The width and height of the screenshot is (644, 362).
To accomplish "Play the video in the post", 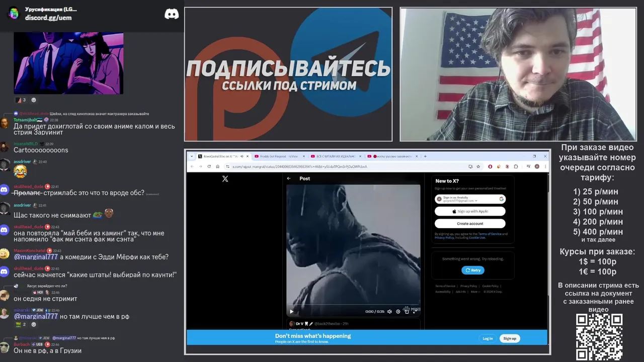I will click(291, 311).
